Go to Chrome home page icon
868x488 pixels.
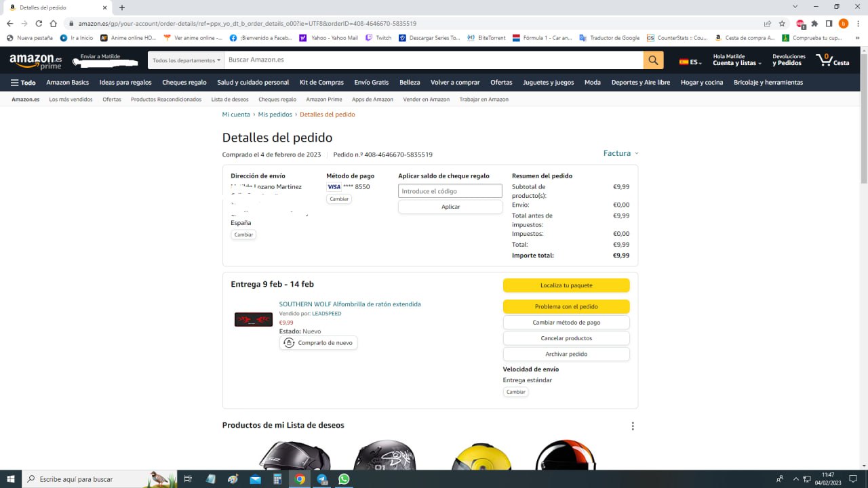(x=53, y=23)
